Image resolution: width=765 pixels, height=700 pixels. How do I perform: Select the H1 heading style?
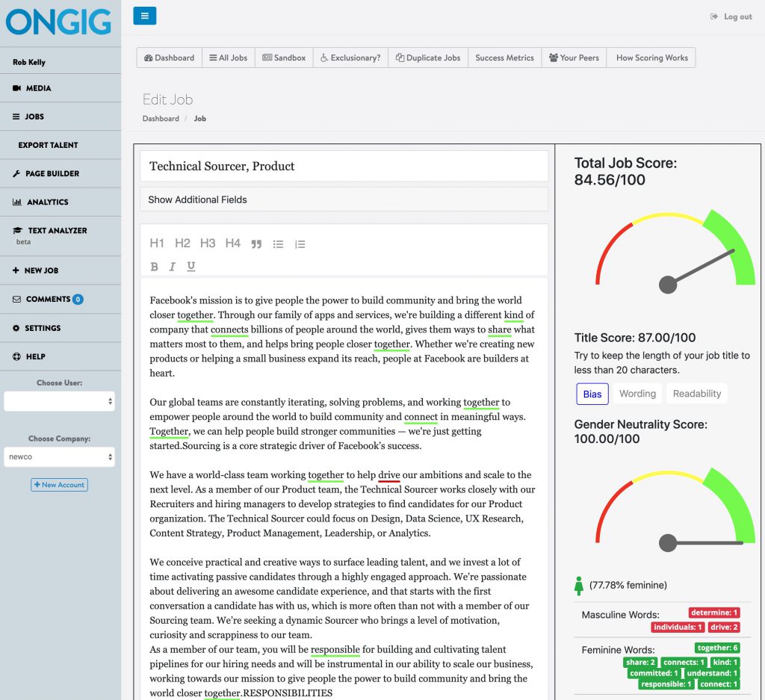pos(157,243)
